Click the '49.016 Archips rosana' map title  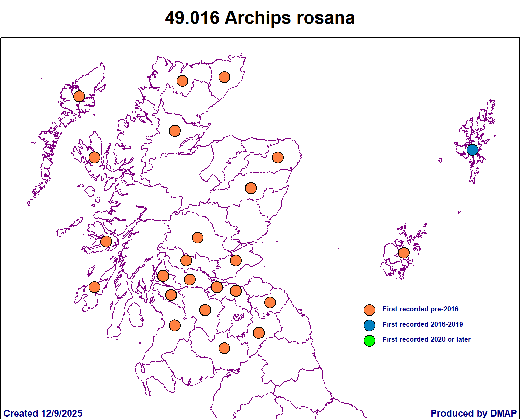coord(260,18)
